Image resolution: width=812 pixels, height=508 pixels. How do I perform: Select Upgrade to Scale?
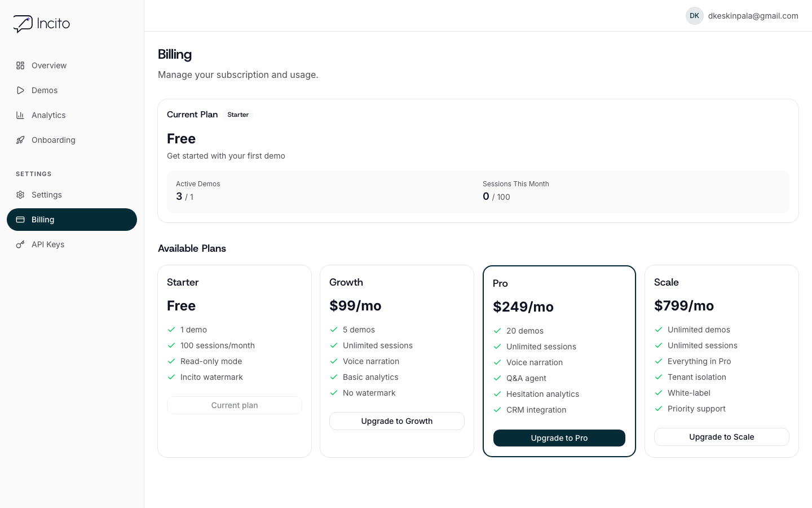[721, 437]
